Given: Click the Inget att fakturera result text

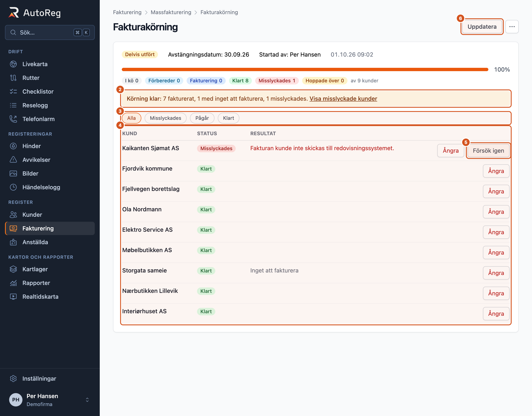Looking at the screenshot, I should pos(274,270).
